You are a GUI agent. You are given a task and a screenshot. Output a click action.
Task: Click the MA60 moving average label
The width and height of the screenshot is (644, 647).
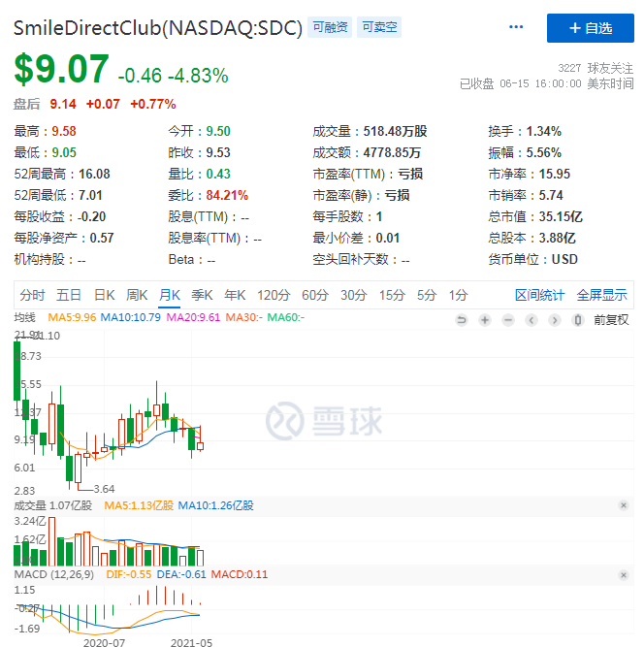(286, 317)
